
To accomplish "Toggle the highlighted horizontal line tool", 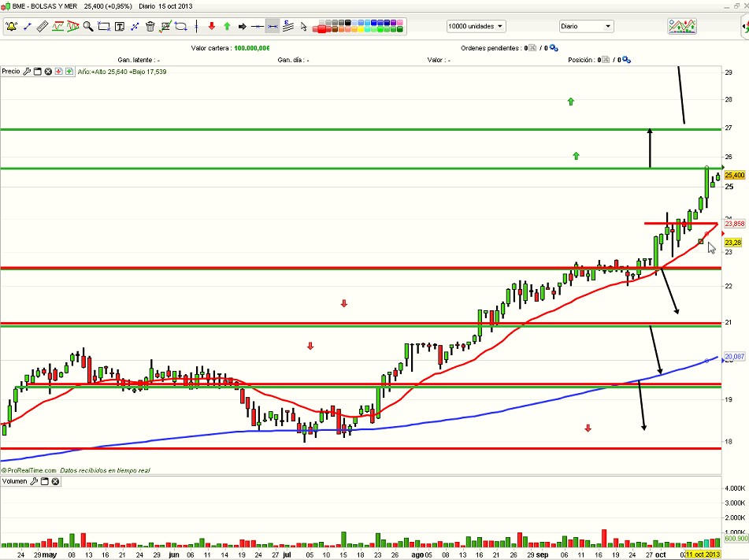I will click(x=273, y=26).
